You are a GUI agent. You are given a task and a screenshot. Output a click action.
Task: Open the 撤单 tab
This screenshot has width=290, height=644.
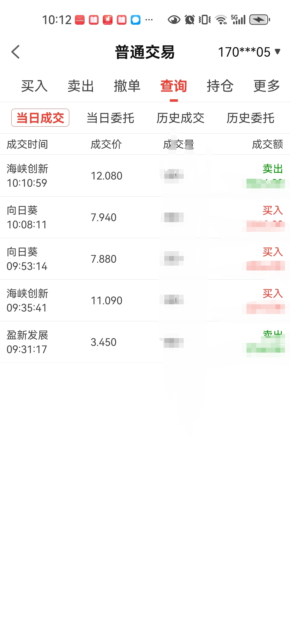click(127, 86)
